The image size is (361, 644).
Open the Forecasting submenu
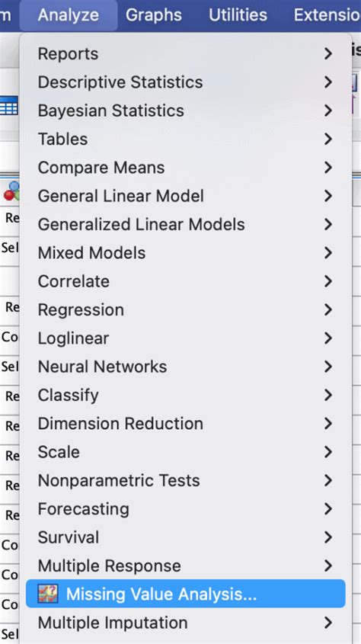[x=185, y=509]
